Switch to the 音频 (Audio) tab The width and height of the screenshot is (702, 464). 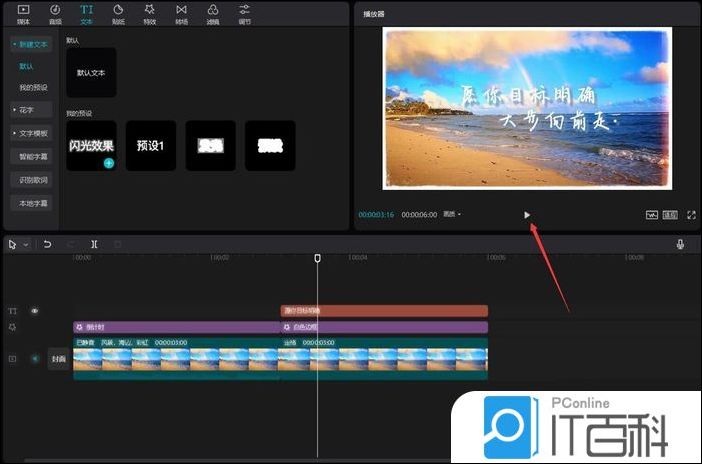click(x=54, y=13)
